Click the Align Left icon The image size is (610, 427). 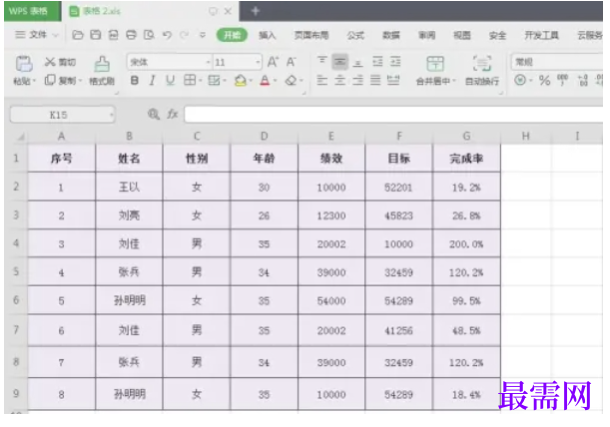coord(322,80)
